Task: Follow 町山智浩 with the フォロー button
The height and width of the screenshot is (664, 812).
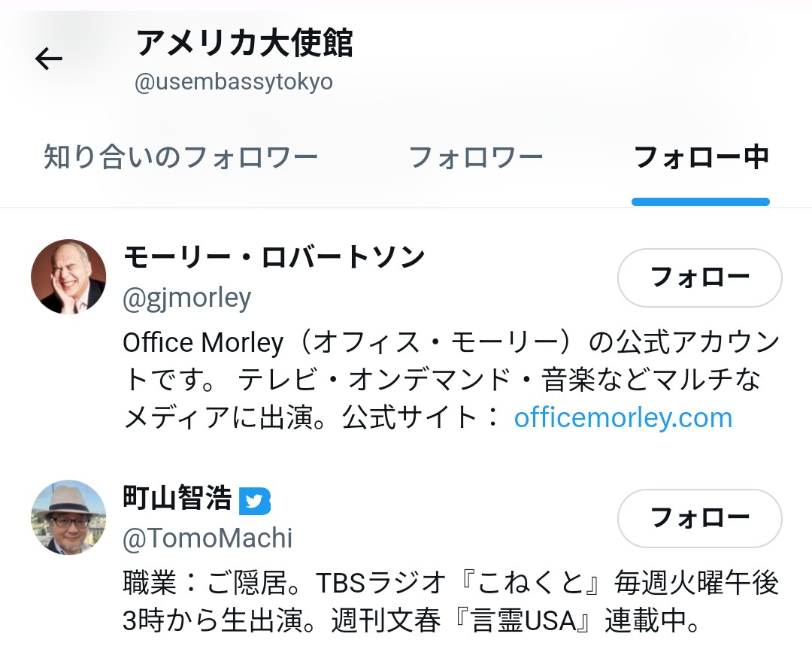Action: coord(699,518)
